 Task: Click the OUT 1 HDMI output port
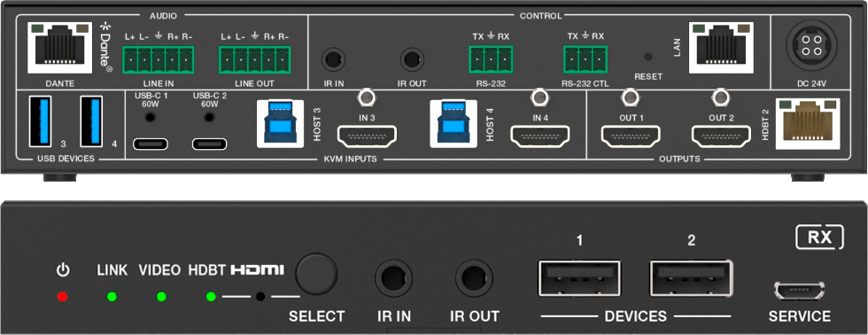632,136
